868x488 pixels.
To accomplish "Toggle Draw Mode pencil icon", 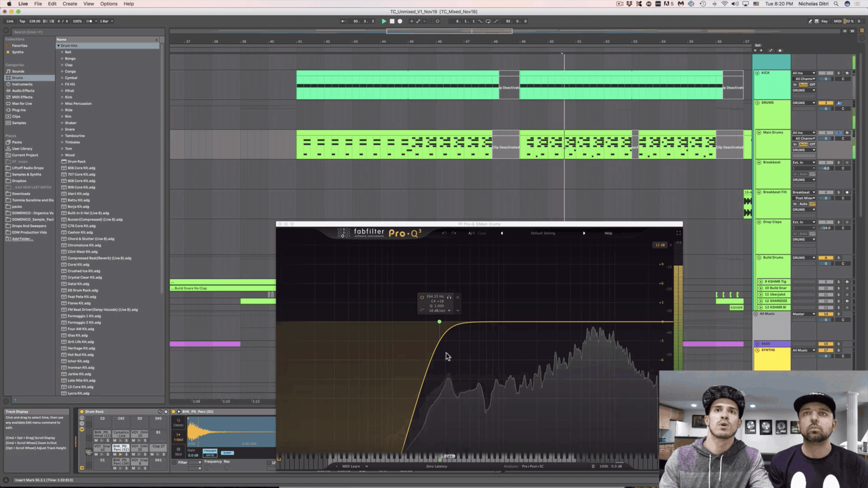I will coord(810,21).
